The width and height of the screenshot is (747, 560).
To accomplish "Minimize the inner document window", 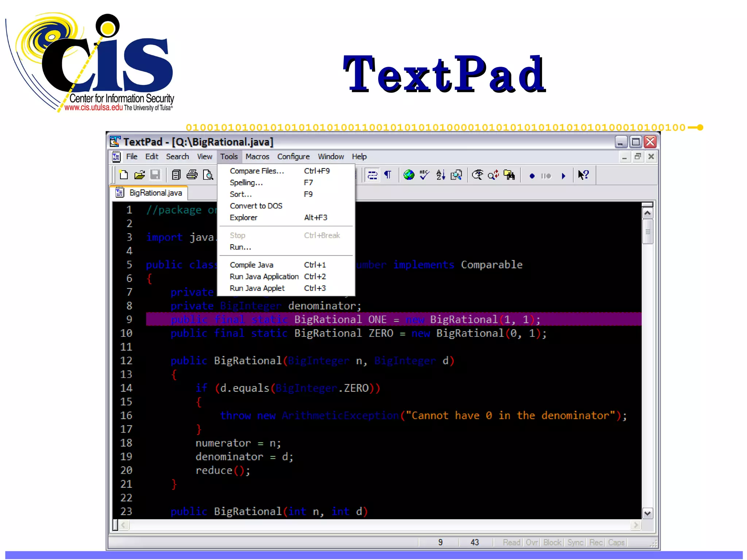I will [x=624, y=157].
